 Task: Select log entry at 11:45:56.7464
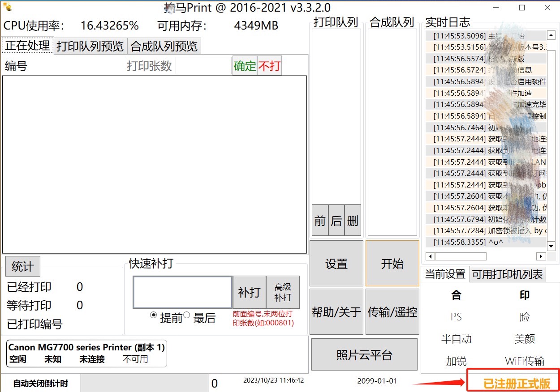click(486, 128)
